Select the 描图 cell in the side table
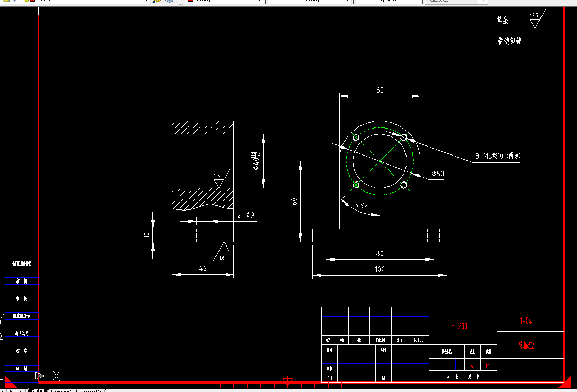The image size is (577, 392). (22, 281)
